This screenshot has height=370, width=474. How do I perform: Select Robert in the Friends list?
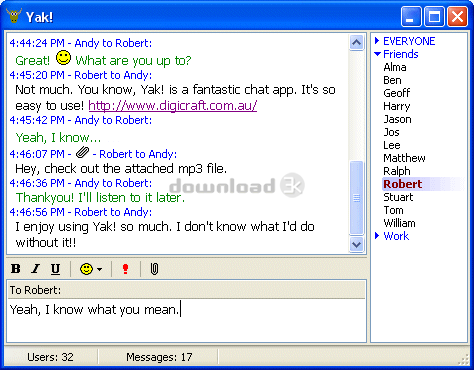(403, 184)
